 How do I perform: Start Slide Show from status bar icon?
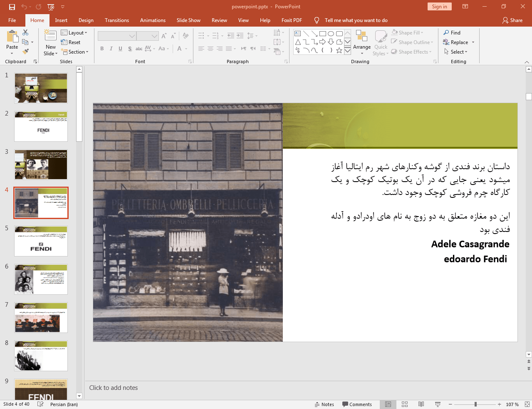point(438,404)
